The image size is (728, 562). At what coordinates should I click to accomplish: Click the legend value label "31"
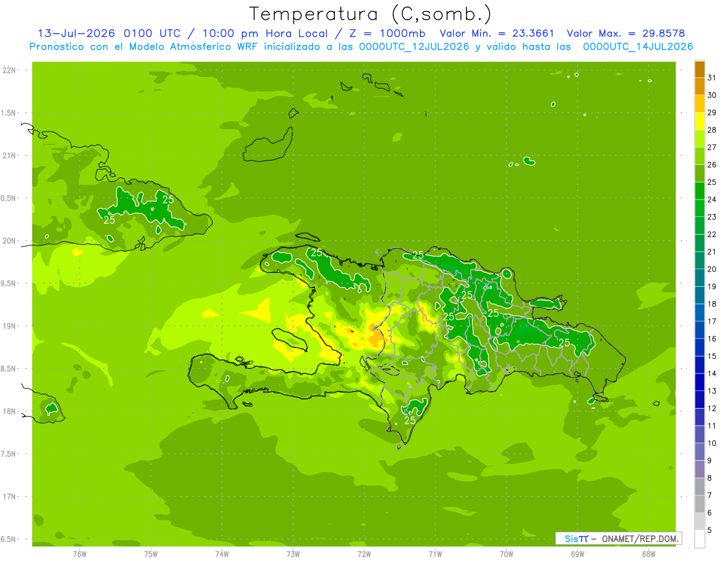[712, 78]
